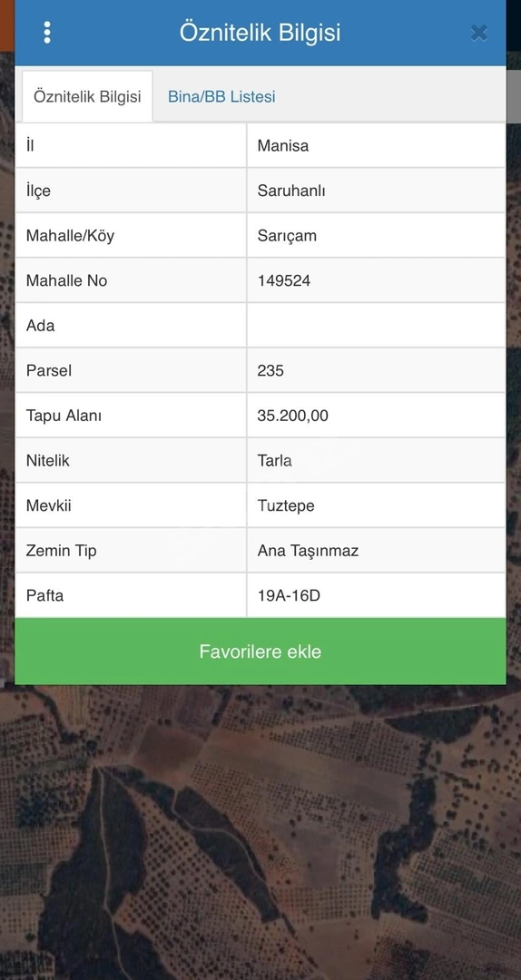The image size is (521, 980).
Task: Select the Parsel number 235
Action: 270,370
